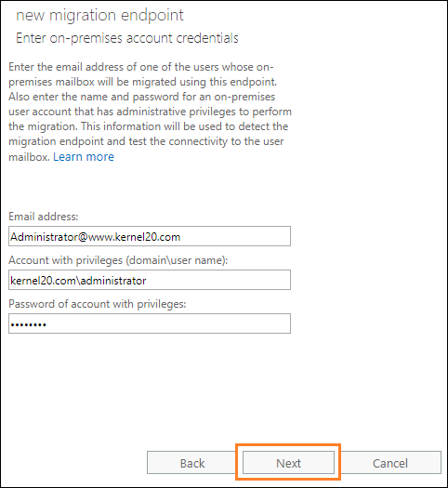
Task: Open the Learn more link
Action: [x=84, y=156]
